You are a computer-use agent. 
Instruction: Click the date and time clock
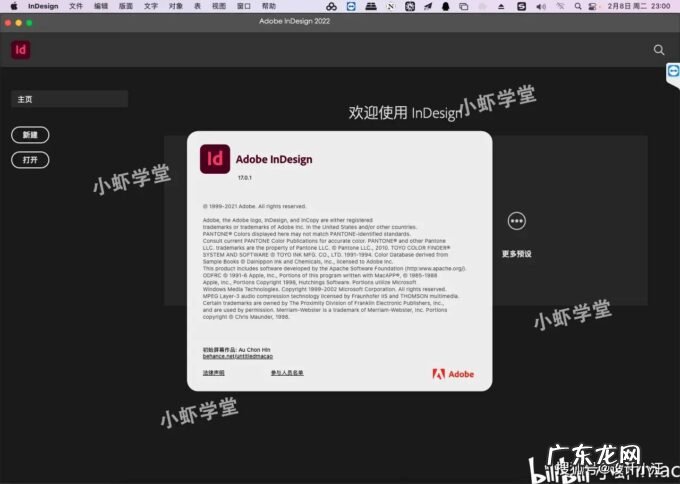639,6
